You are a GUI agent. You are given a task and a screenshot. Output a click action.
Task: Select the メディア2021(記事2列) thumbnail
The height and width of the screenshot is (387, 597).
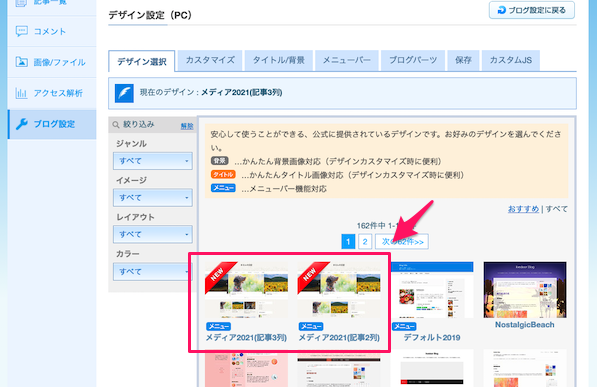coord(339,289)
